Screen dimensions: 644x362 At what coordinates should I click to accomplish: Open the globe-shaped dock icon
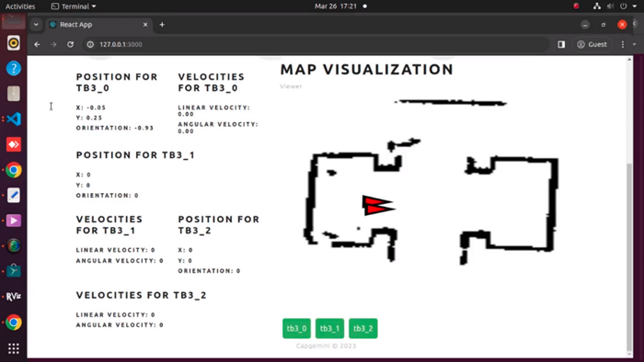14,246
